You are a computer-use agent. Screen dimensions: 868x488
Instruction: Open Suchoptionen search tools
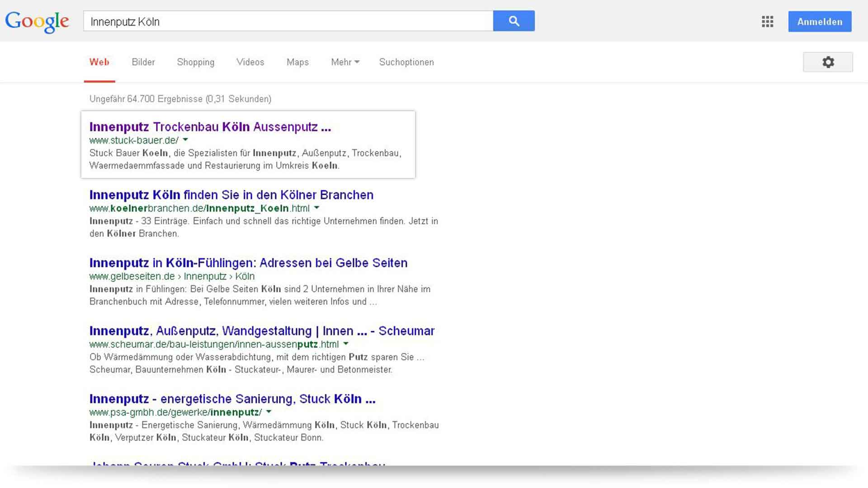(x=406, y=62)
